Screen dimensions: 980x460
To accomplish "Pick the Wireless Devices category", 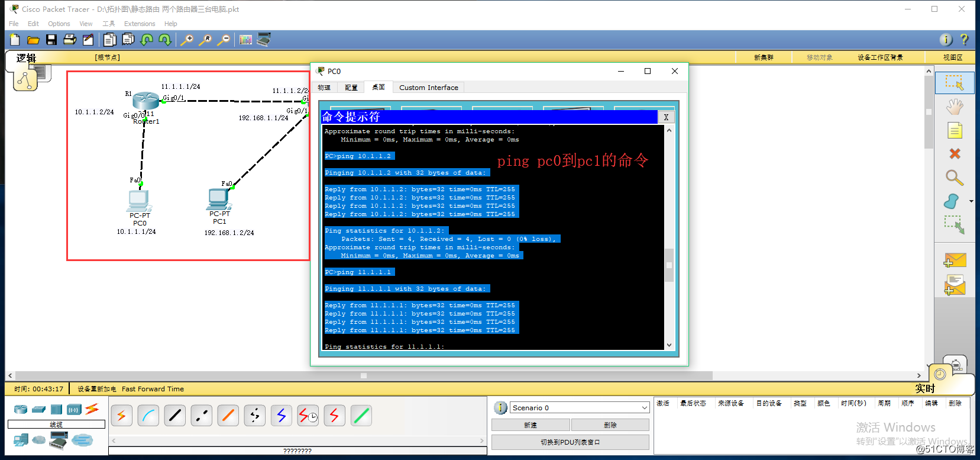I will click(x=74, y=409).
